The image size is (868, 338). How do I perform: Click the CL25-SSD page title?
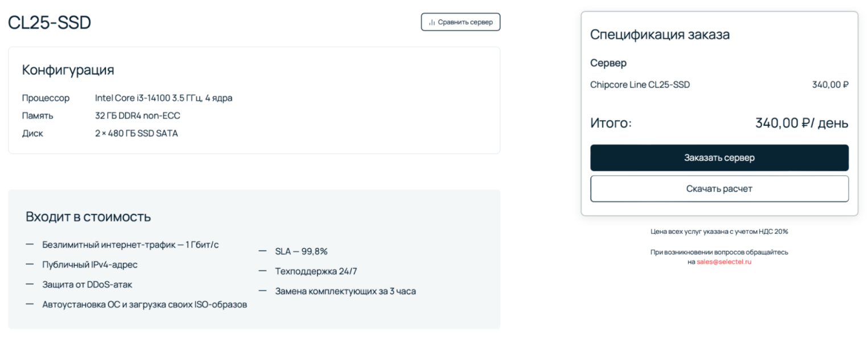[50, 23]
